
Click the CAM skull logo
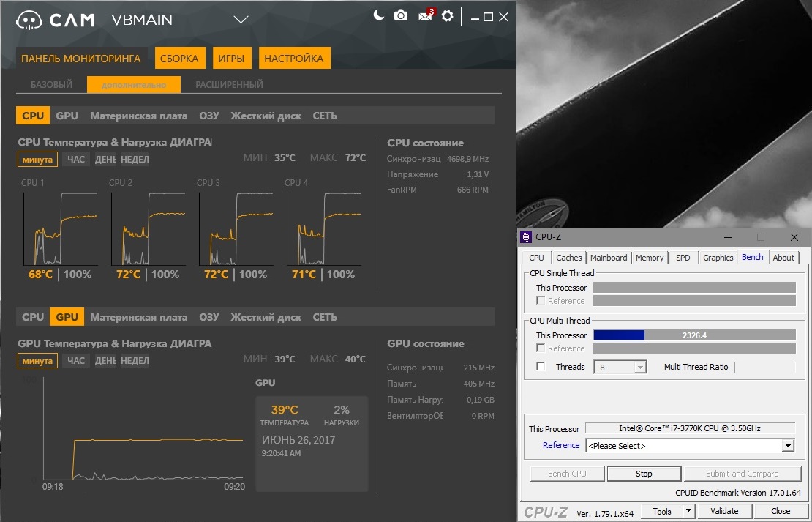pyautogui.click(x=29, y=20)
